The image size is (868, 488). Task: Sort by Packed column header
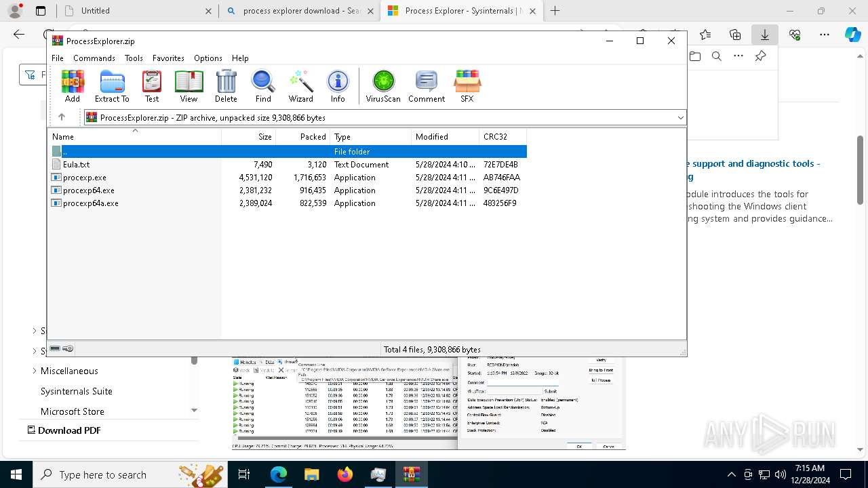pyautogui.click(x=302, y=137)
